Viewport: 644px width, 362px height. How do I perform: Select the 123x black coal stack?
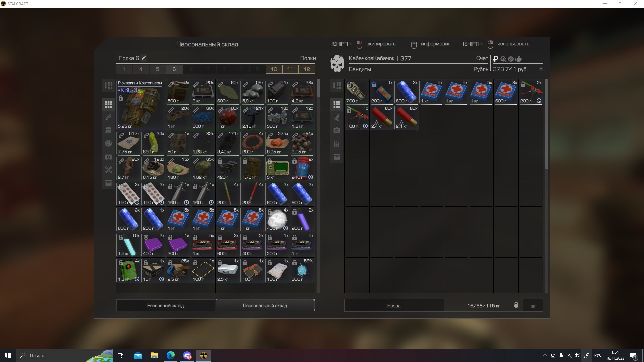pyautogui.click(x=153, y=168)
